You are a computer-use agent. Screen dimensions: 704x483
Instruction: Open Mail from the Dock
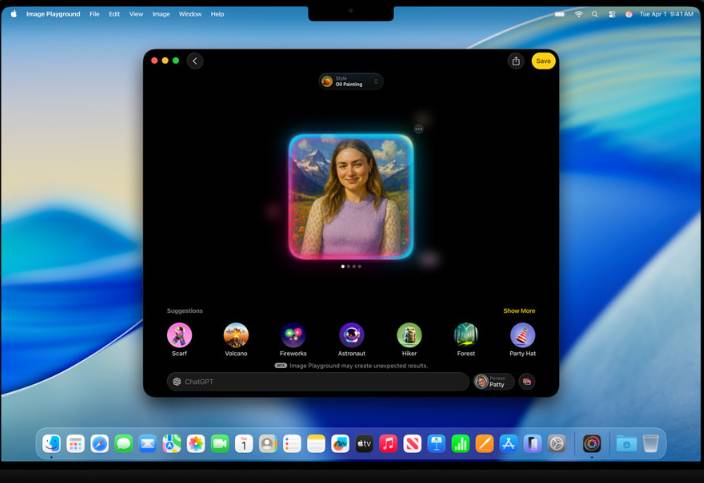point(148,444)
